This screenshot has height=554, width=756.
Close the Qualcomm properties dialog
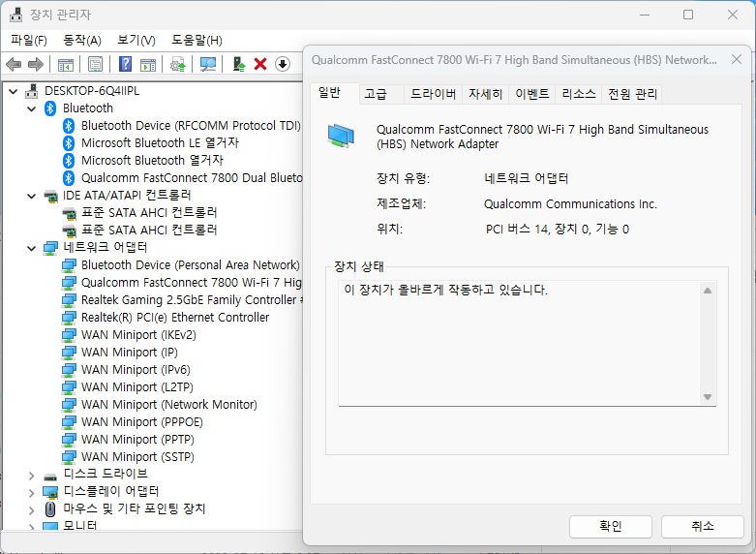[737, 59]
